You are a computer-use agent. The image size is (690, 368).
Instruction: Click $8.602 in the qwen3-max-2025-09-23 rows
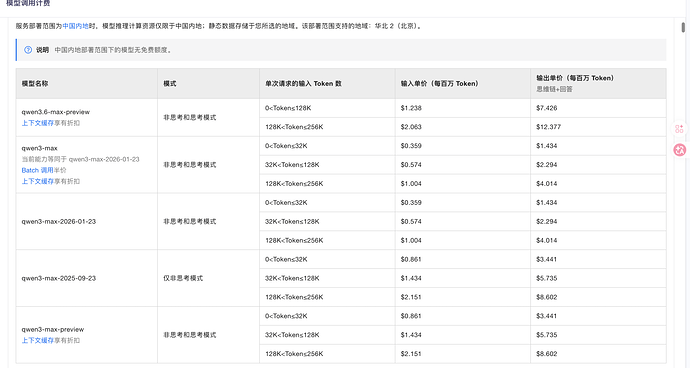pos(547,297)
